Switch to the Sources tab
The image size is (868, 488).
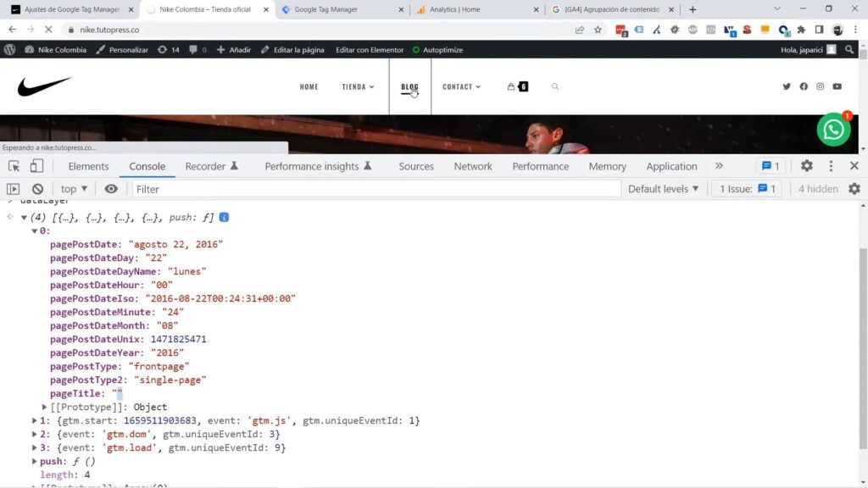click(415, 166)
